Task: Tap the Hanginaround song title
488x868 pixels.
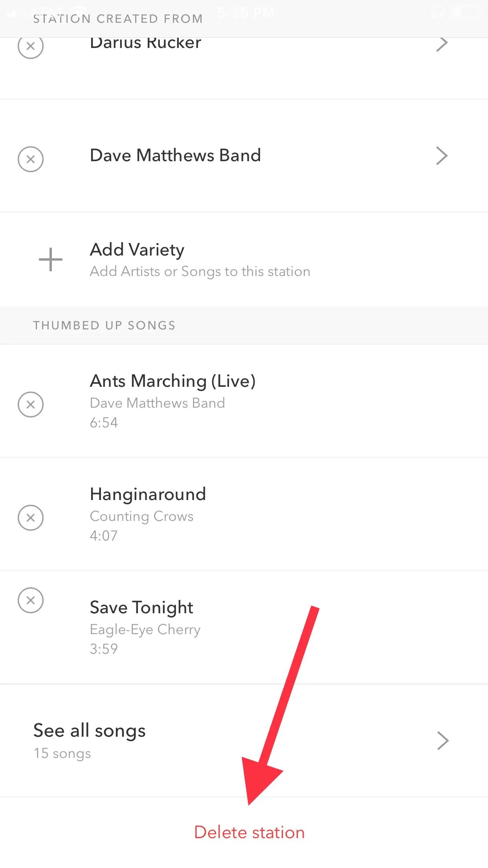Action: (x=148, y=494)
